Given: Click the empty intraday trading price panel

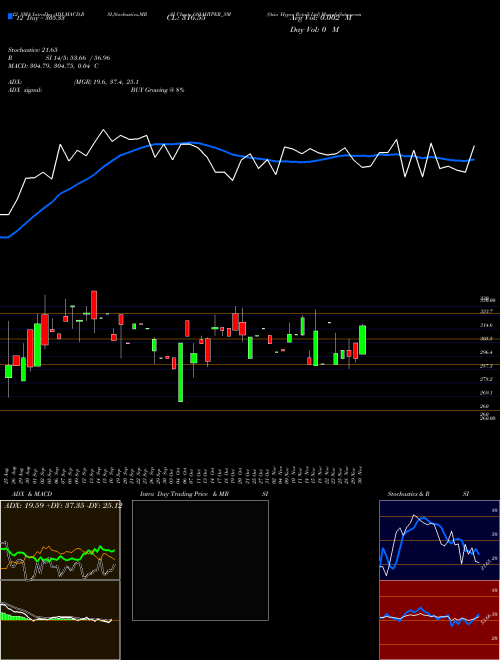Looking at the screenshot, I should point(200,560).
